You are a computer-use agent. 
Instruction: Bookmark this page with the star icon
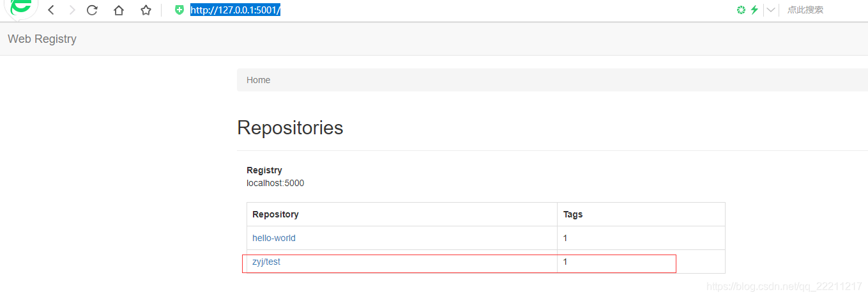146,10
